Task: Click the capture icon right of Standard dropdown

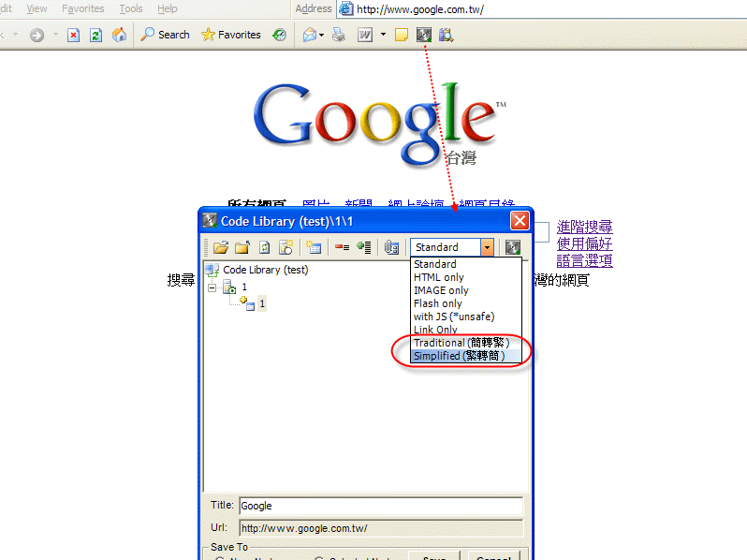Action: coord(513,247)
